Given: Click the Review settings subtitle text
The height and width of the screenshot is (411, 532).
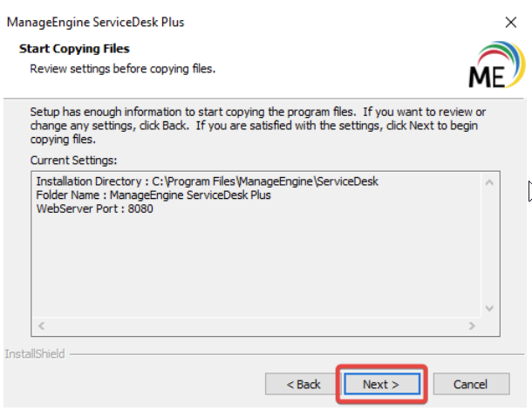Looking at the screenshot, I should tap(122, 68).
